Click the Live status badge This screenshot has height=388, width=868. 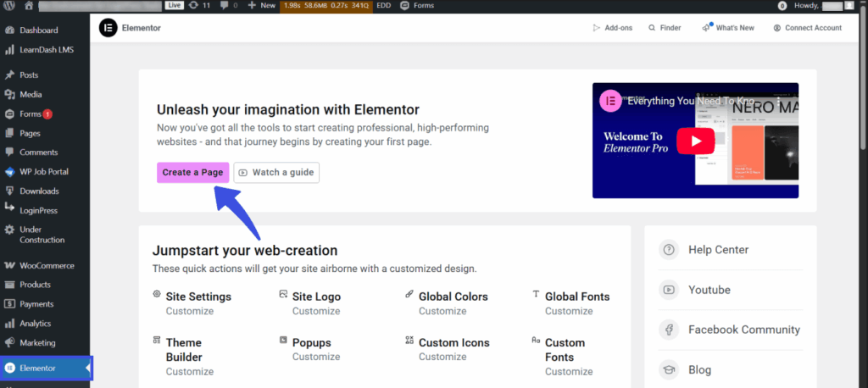(175, 6)
